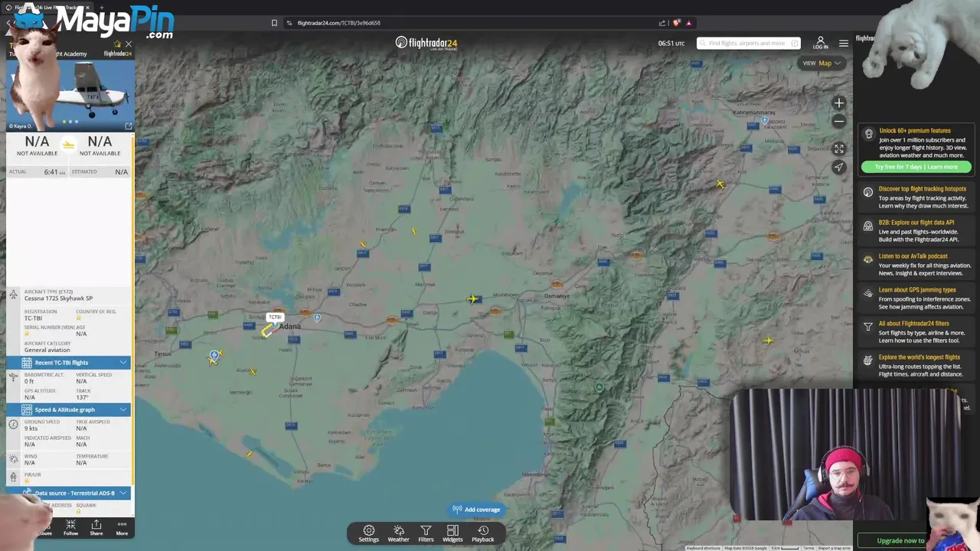The width and height of the screenshot is (980, 551).
Task: Click the locked FIR/UIR padlock
Action: (x=27, y=481)
